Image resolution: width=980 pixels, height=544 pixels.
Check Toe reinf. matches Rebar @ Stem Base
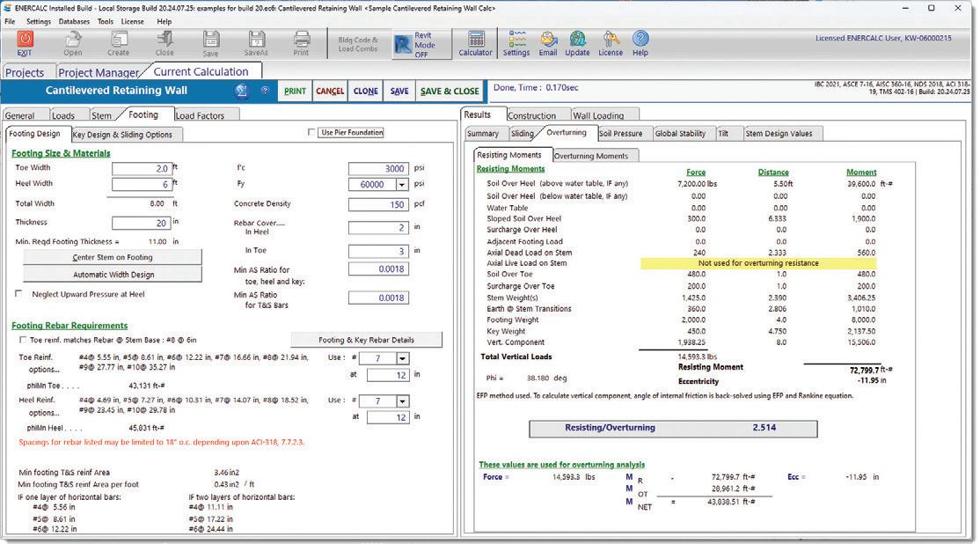point(23,340)
